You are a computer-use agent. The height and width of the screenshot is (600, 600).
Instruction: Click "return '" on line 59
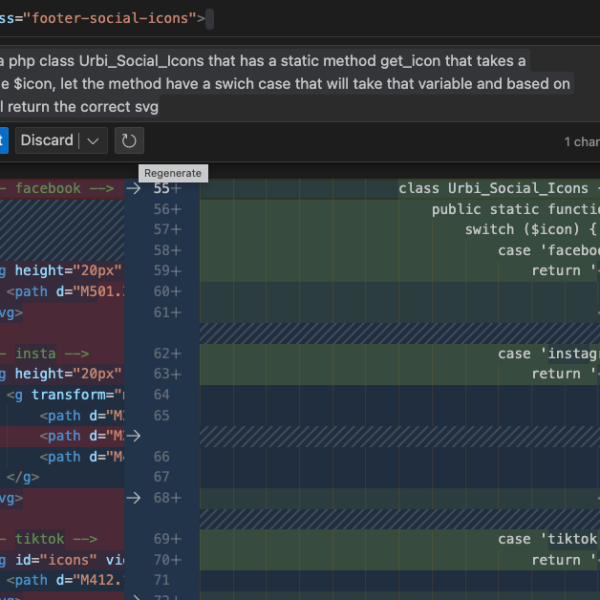(x=564, y=271)
